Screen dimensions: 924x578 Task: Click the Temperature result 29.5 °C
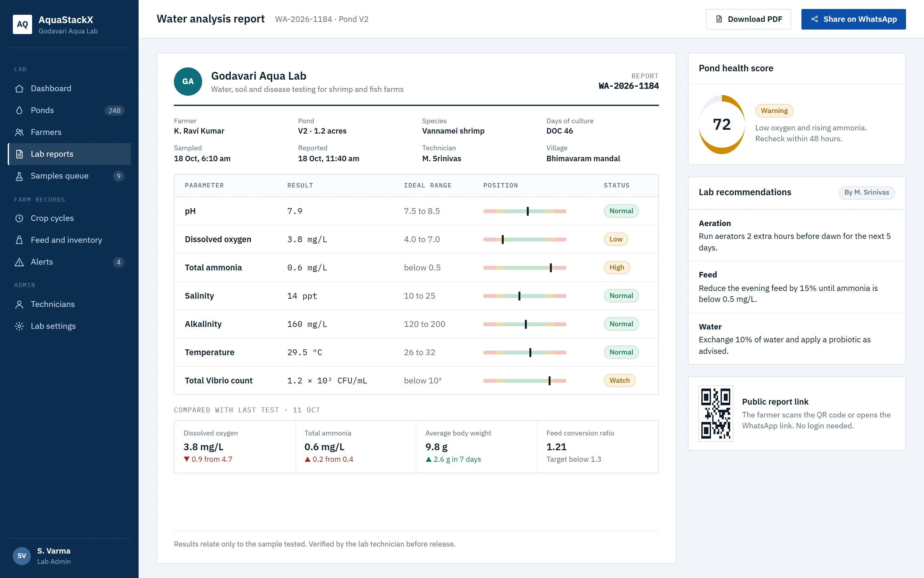tap(304, 353)
